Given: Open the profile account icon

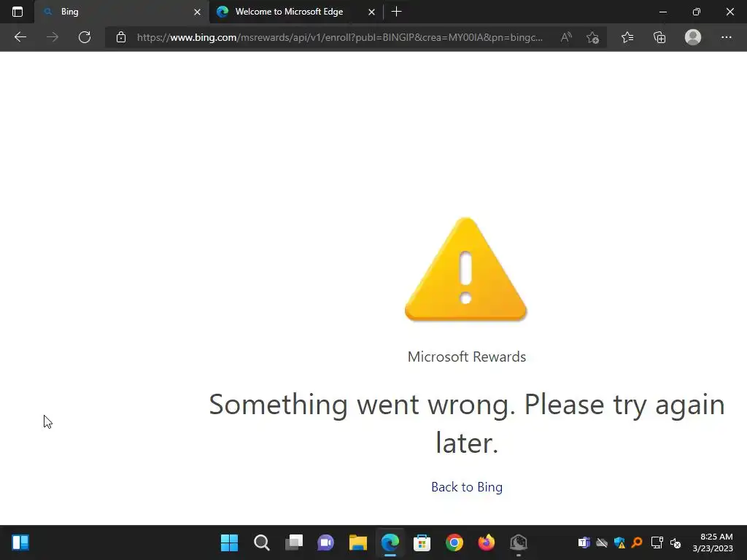Looking at the screenshot, I should click(x=693, y=37).
